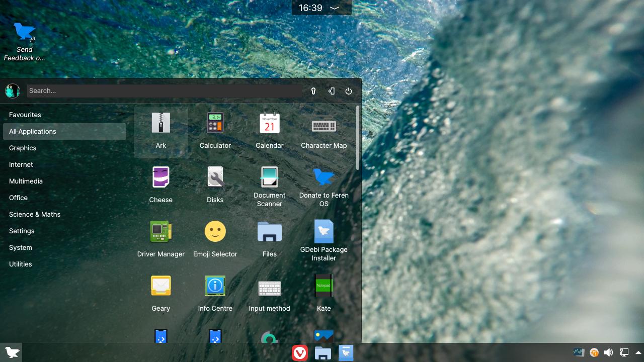Open the Calendar application
Viewport: 644px width, 362px height.
270,132
